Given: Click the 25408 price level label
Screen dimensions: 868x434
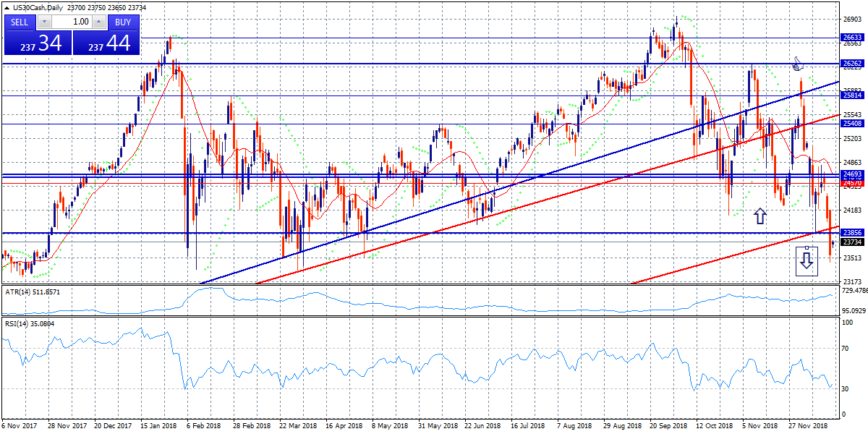Looking at the screenshot, I should tap(852, 124).
